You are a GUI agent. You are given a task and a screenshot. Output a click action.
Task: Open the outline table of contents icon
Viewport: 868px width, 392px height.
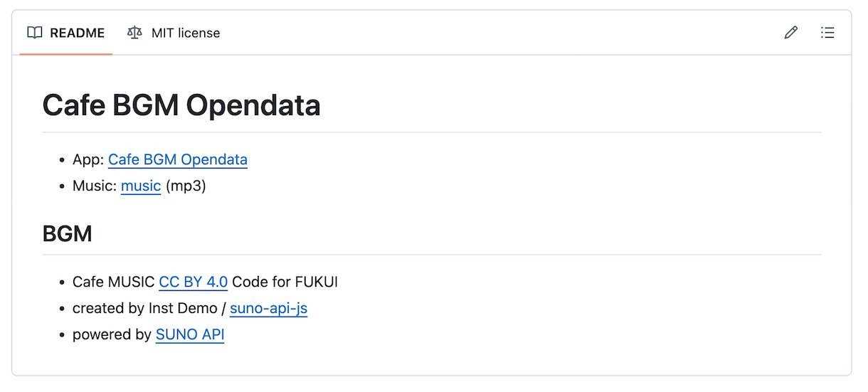coord(827,33)
